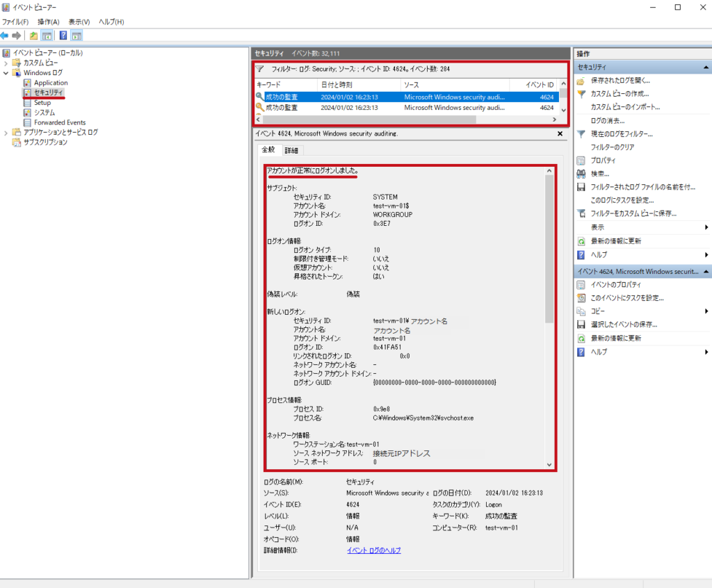Save filtered log using the disk icon

coord(580,186)
